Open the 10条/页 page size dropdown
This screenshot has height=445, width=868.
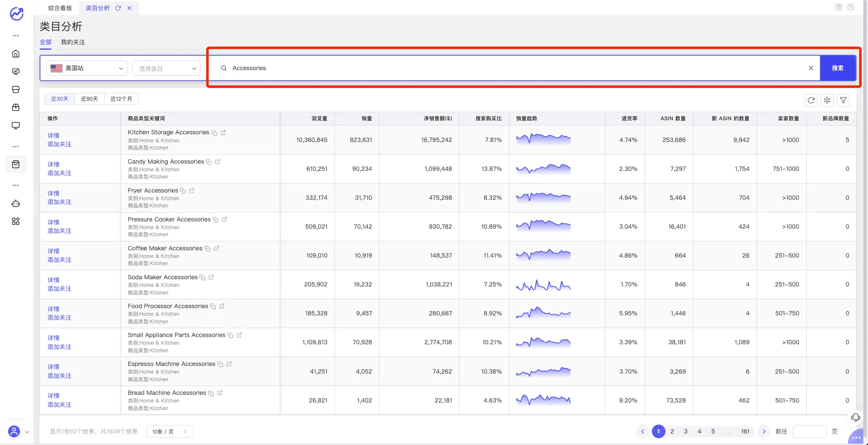(170, 431)
